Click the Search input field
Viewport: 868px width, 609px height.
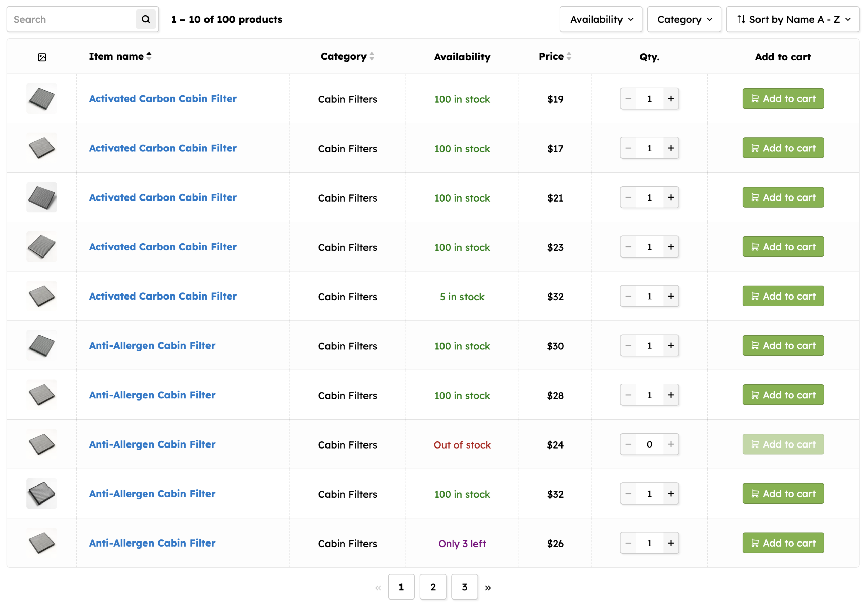coord(72,19)
